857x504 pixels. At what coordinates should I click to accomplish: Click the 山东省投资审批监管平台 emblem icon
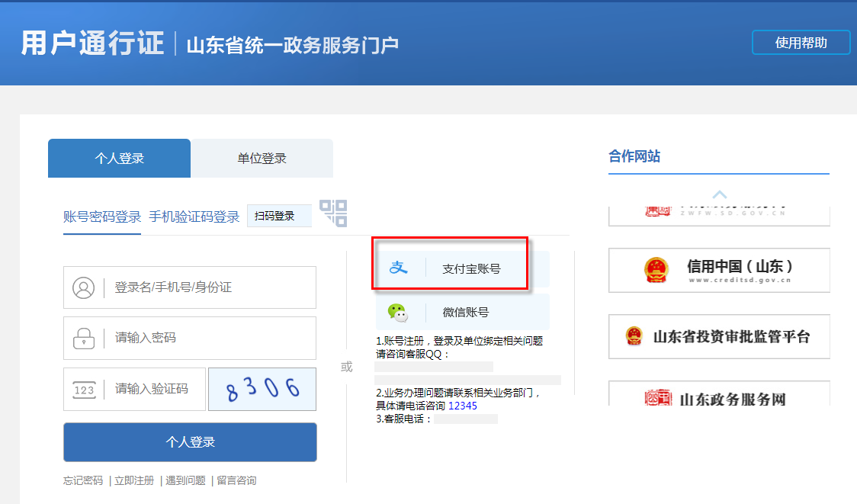click(x=633, y=336)
